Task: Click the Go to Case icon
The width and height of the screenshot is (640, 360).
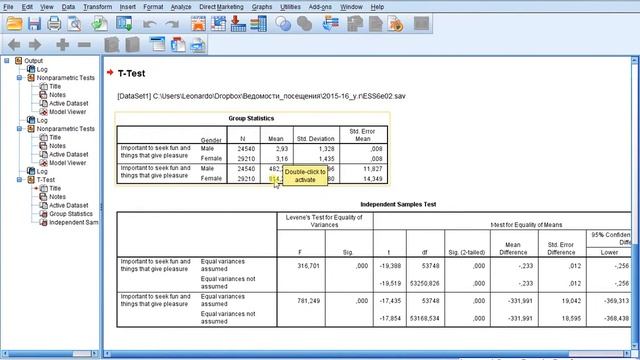Action: tap(218, 24)
